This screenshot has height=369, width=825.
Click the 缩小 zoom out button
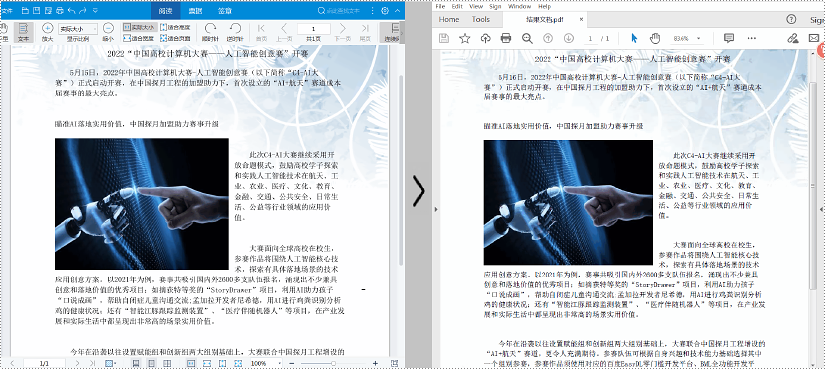(108, 32)
